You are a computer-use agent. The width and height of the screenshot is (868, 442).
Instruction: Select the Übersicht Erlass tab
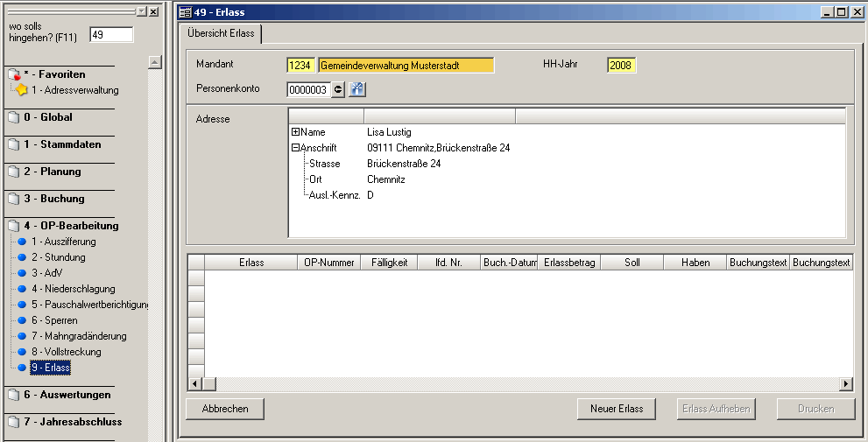(x=221, y=33)
